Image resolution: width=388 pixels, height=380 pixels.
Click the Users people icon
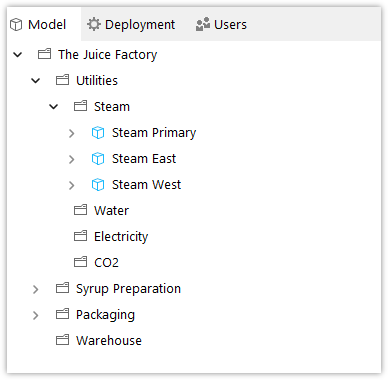(203, 24)
